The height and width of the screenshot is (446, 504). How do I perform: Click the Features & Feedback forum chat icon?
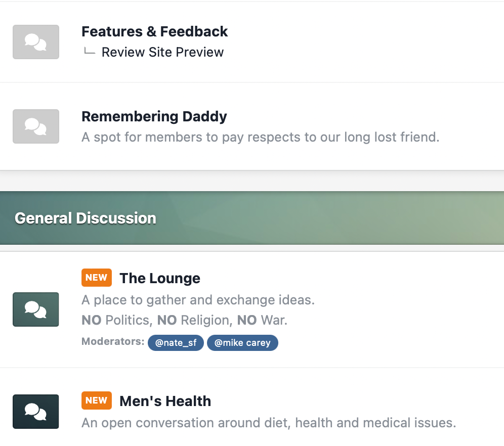coord(35,42)
